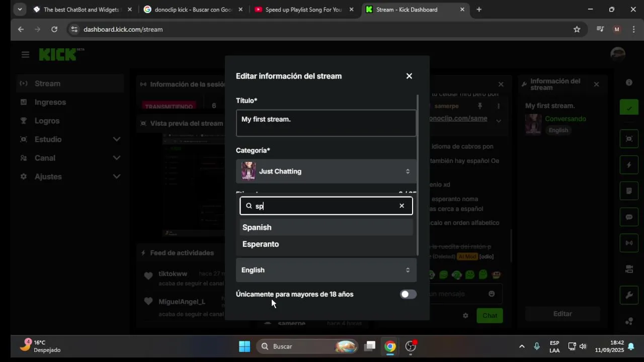Clear the language search text with X
The width and height of the screenshot is (644, 362).
pos(401,206)
